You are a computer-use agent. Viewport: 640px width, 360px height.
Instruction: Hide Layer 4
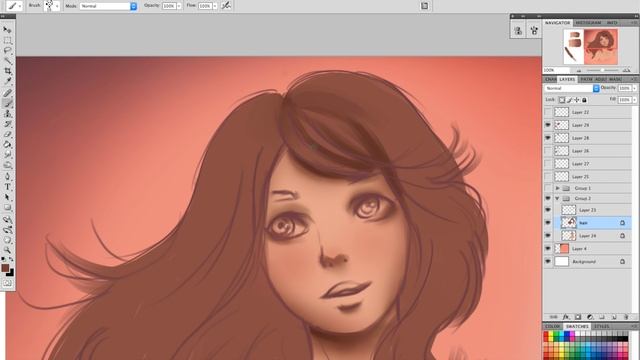pyautogui.click(x=548, y=248)
